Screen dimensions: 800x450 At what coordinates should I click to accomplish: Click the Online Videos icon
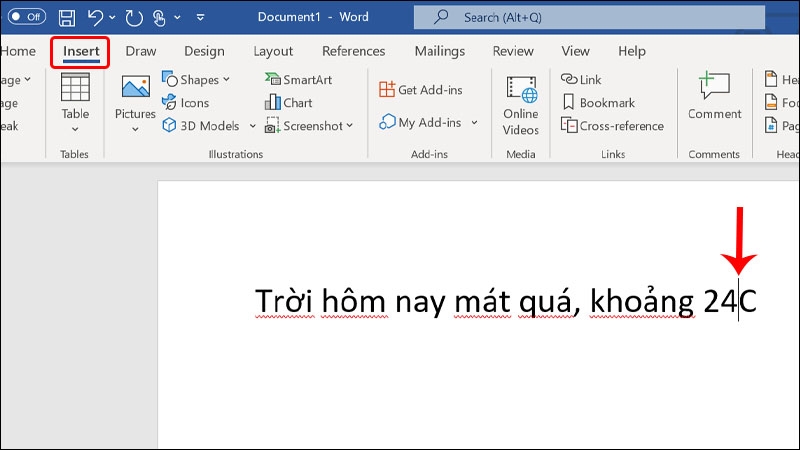[x=521, y=89]
